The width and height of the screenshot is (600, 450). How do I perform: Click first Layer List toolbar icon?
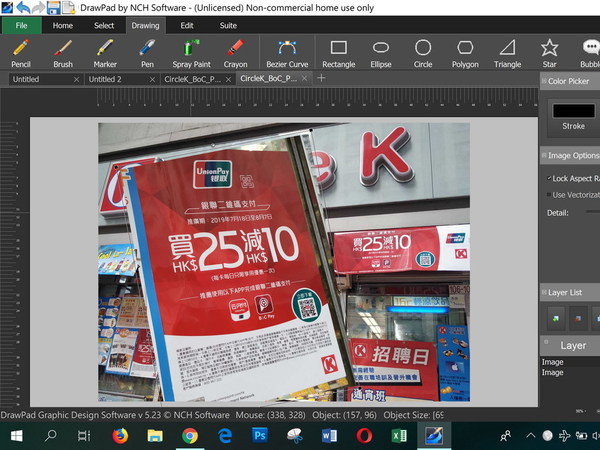[555, 318]
